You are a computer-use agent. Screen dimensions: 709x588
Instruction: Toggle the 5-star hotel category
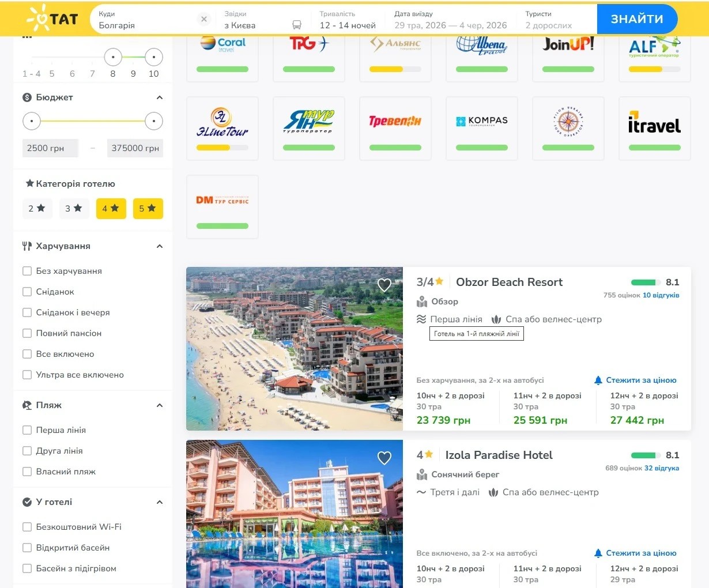148,209
